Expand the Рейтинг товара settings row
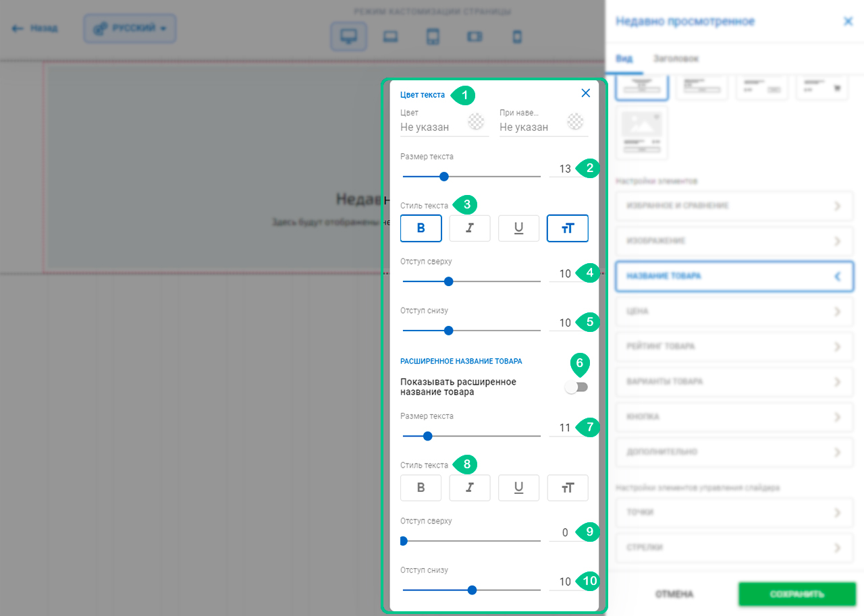Viewport: 864px width, 616px height. [734, 347]
